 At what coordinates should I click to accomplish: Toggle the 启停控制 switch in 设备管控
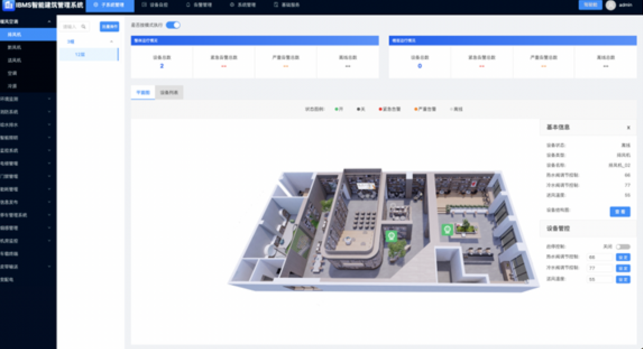pyautogui.click(x=623, y=246)
